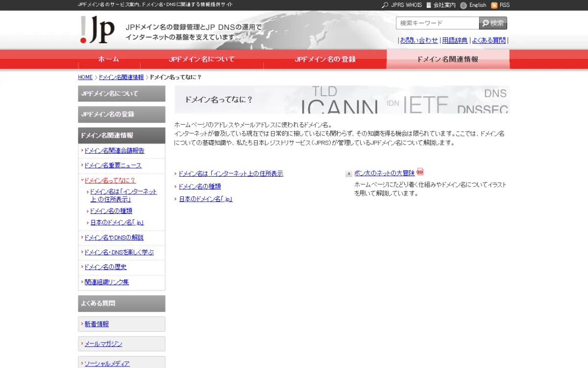Open sidebar item ドメイン名関連会議報告
Image resolution: width=588 pixels, height=368 pixels.
[114, 151]
